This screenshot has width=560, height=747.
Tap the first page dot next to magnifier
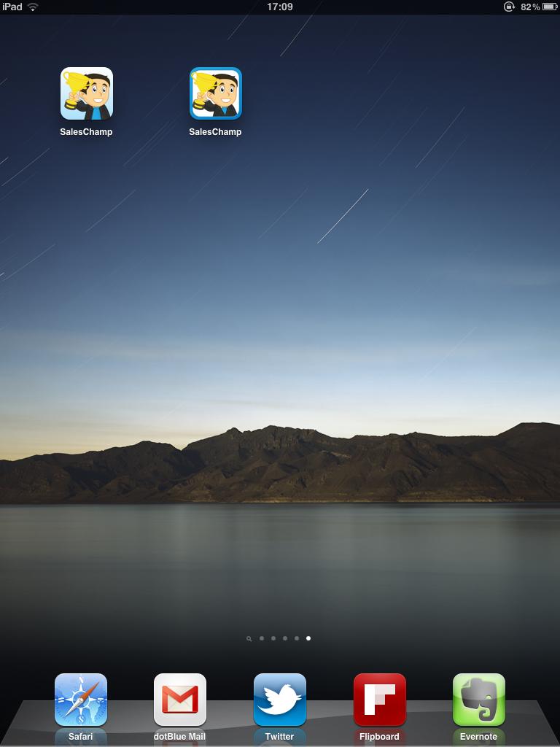tap(262, 638)
